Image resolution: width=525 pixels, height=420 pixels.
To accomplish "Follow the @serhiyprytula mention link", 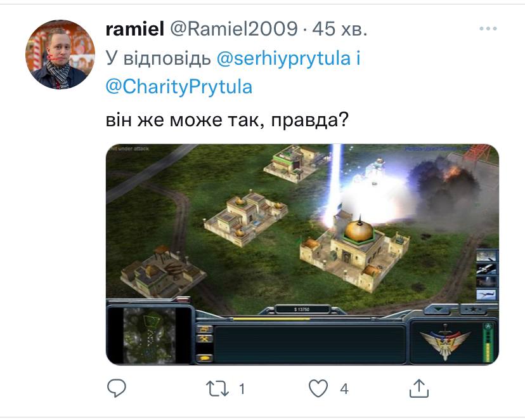I will click(x=283, y=58).
